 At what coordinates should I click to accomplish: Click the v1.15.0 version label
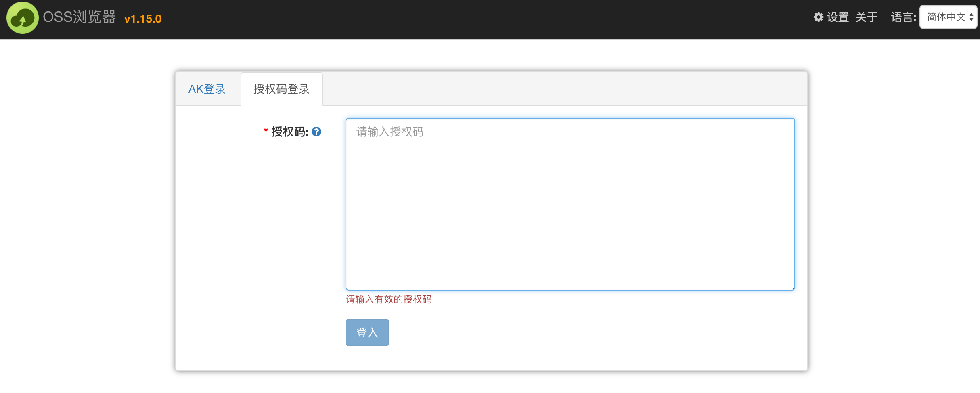(142, 19)
